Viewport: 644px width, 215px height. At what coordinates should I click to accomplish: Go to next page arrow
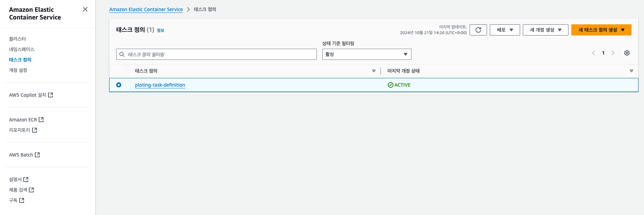click(613, 53)
